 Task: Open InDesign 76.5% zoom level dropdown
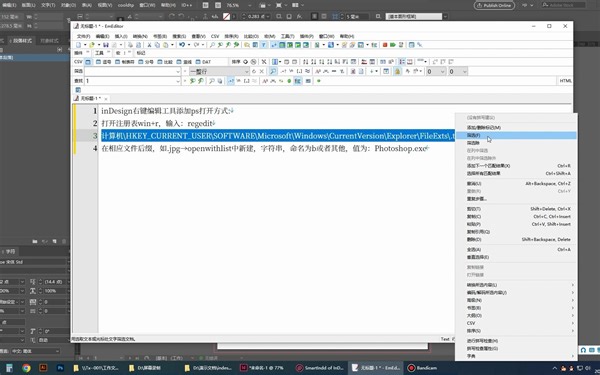[x=250, y=5]
